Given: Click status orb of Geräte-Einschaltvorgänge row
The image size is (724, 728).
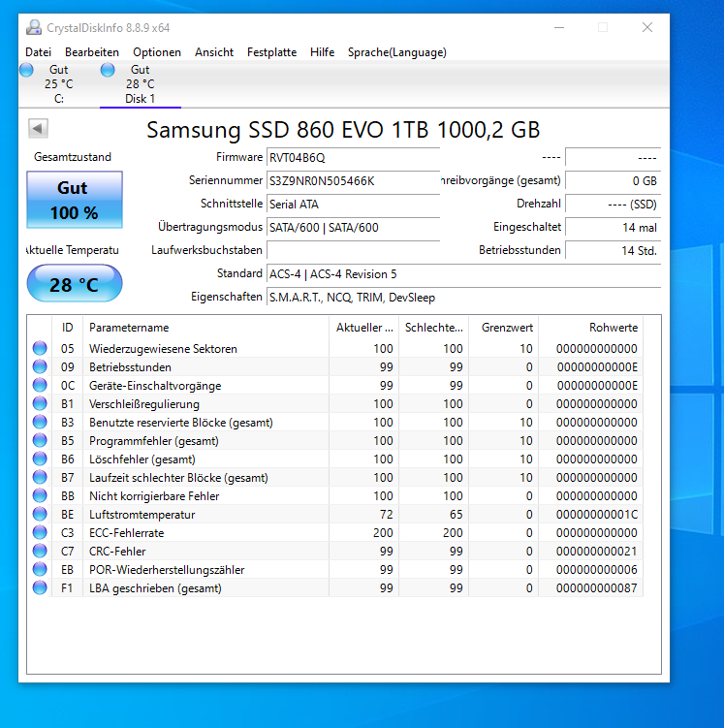Looking at the screenshot, I should (x=40, y=385).
